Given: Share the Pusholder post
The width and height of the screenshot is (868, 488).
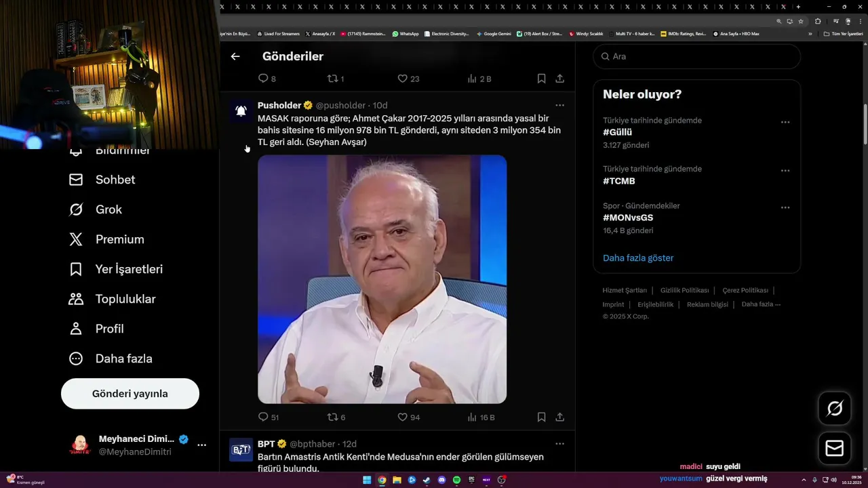Looking at the screenshot, I should (560, 417).
